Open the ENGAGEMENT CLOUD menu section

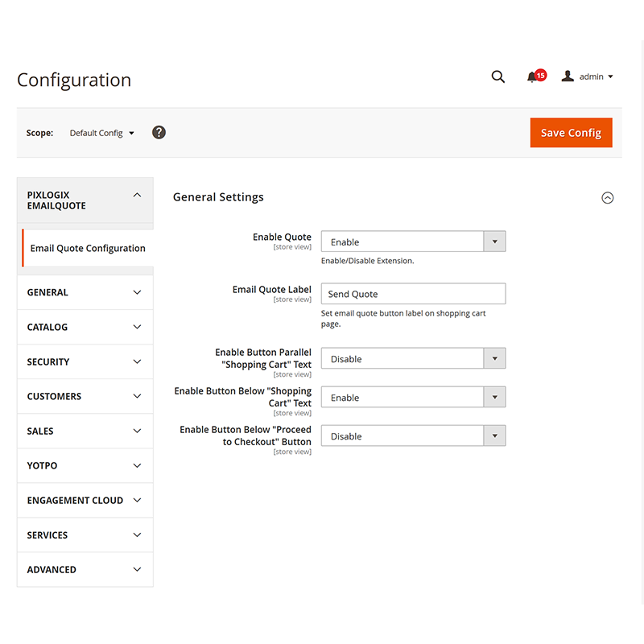coord(85,500)
